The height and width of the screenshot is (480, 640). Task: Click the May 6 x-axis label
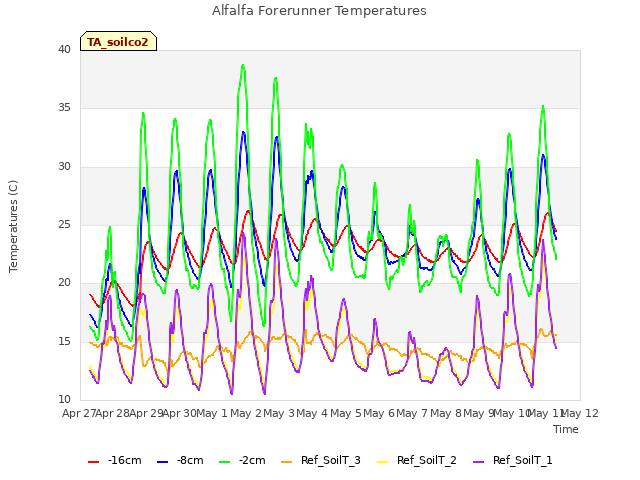[x=379, y=413]
